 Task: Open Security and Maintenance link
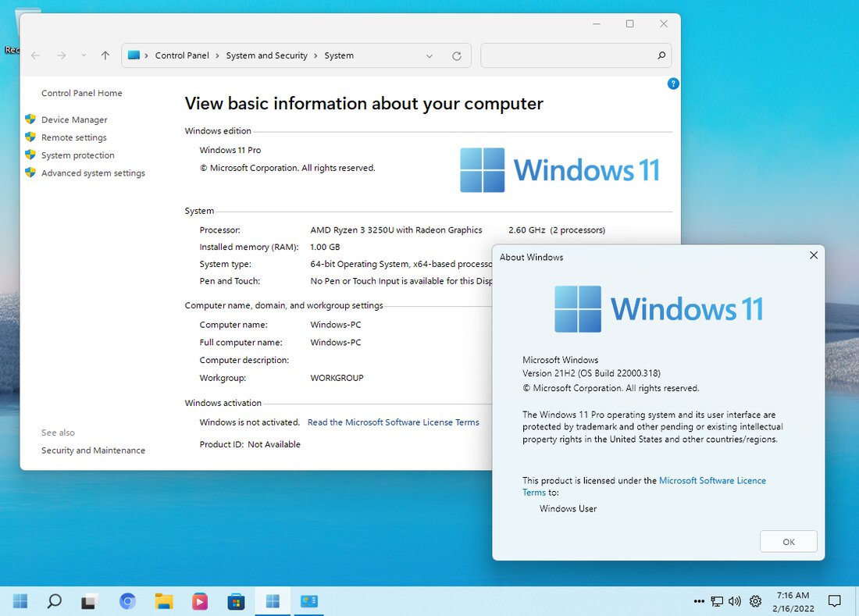tap(93, 450)
